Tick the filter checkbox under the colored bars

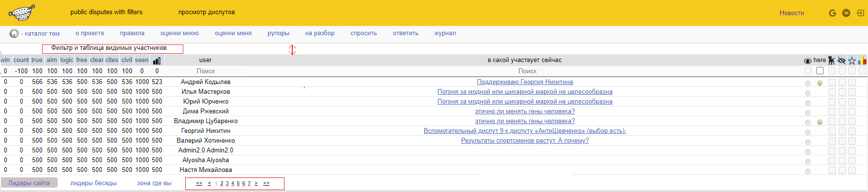coord(863,71)
